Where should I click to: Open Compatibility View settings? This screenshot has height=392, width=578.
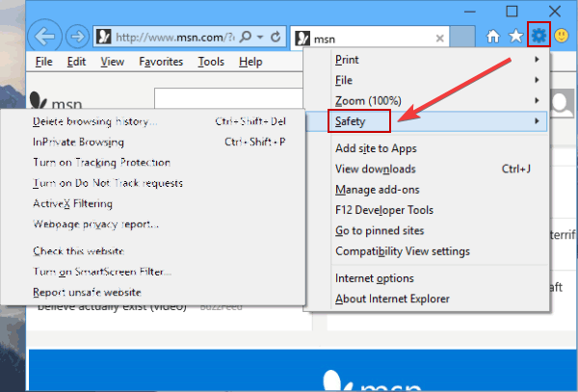click(427, 251)
